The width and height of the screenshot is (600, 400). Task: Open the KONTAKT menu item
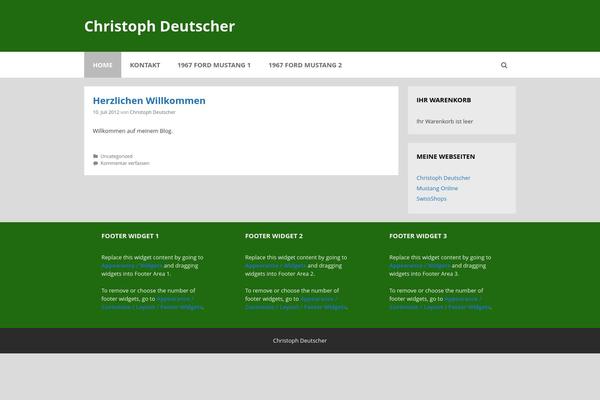point(145,65)
